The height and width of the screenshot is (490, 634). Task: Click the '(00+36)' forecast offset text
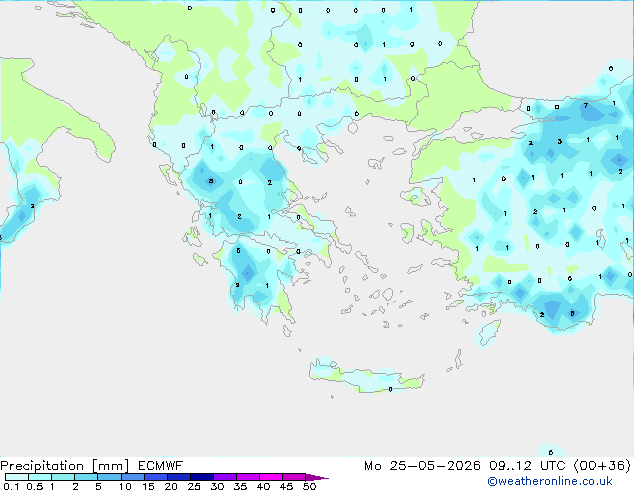602,466
